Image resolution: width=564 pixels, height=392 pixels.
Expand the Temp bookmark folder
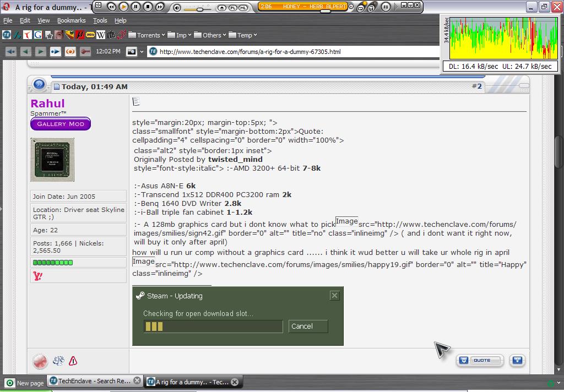pos(243,35)
